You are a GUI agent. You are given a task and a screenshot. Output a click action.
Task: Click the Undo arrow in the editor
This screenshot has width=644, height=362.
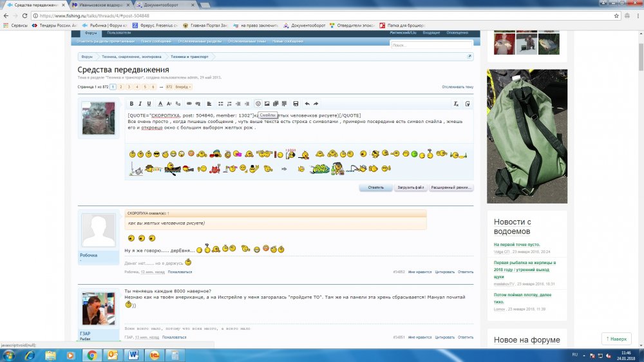click(307, 104)
